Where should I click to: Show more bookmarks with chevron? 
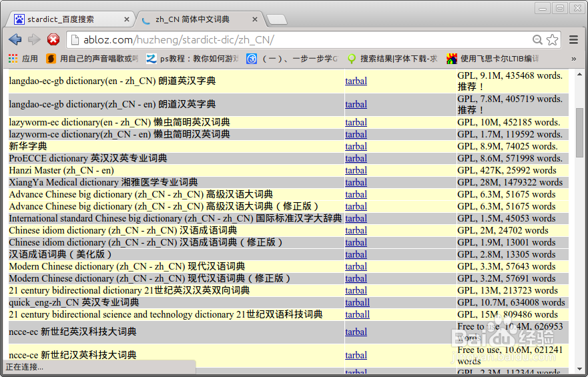pos(573,59)
